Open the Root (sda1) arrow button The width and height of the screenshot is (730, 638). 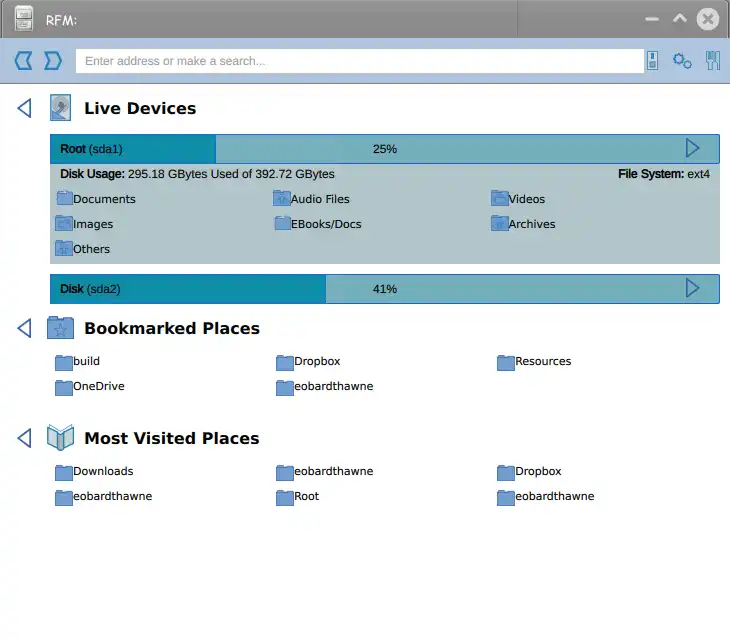pos(692,149)
